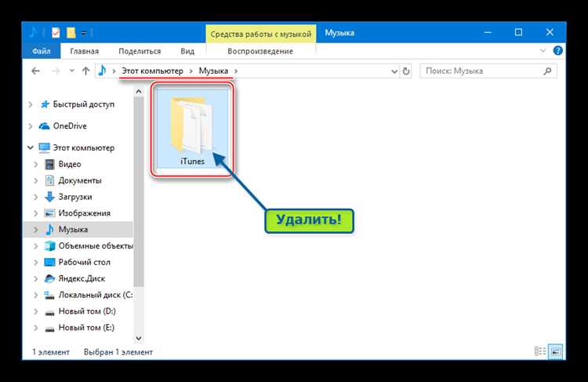
Task: Go up one folder level arrow
Action: 86,71
